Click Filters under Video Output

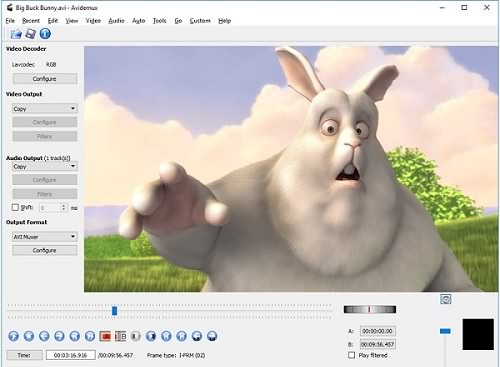45,136
